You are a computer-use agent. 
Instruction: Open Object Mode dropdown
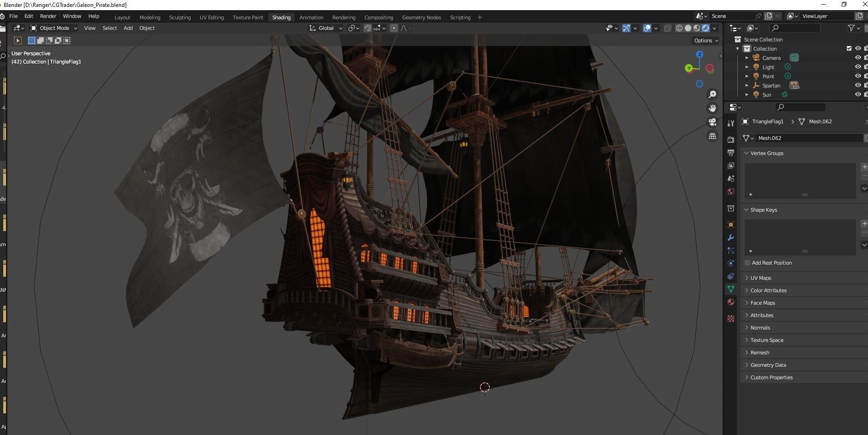[54, 28]
